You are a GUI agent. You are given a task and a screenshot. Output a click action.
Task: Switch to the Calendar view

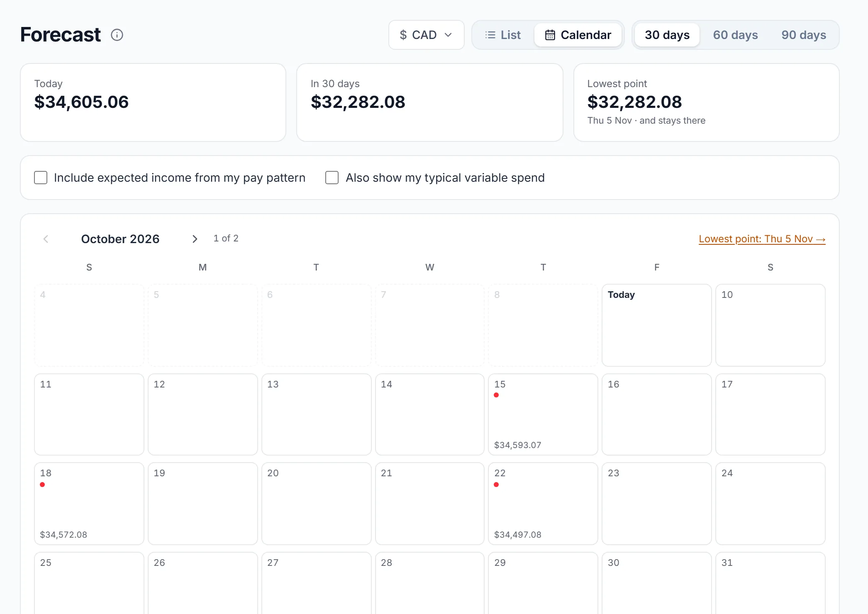578,35
